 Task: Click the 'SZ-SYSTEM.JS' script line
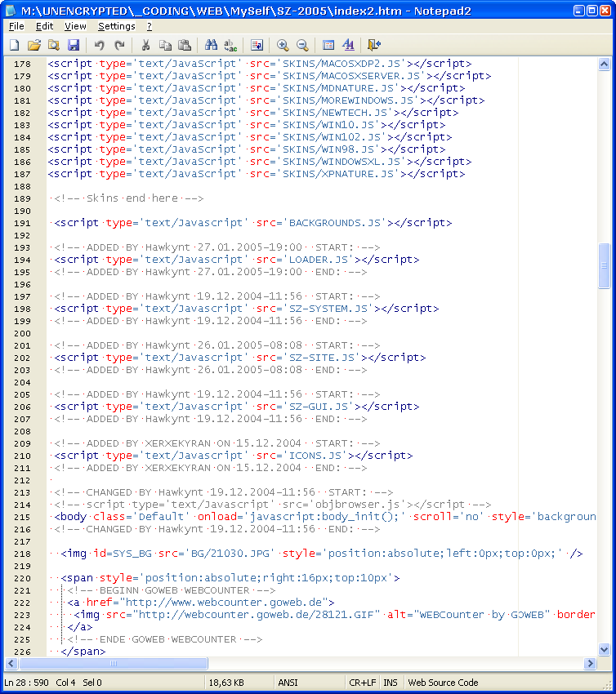246,309
